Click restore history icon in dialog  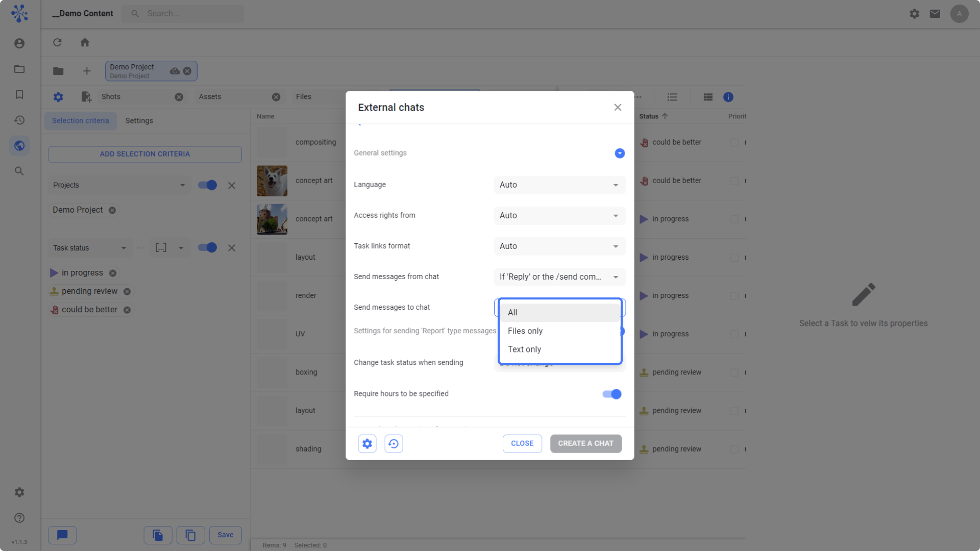click(394, 443)
